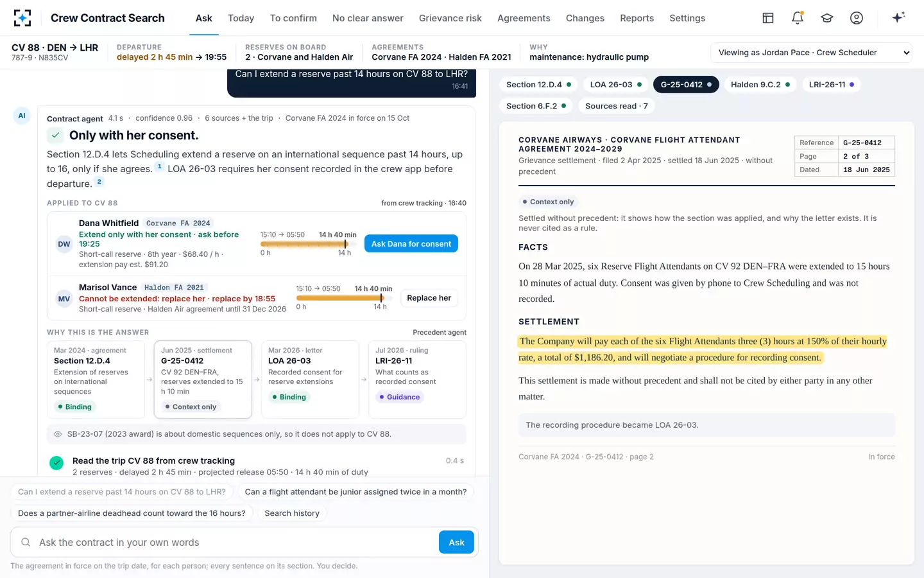Click the search magnifier icon in ask box
The image size is (924, 578).
click(26, 542)
